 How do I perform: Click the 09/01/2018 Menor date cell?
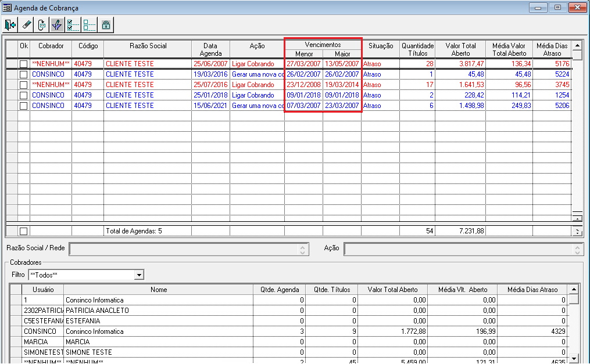303,95
